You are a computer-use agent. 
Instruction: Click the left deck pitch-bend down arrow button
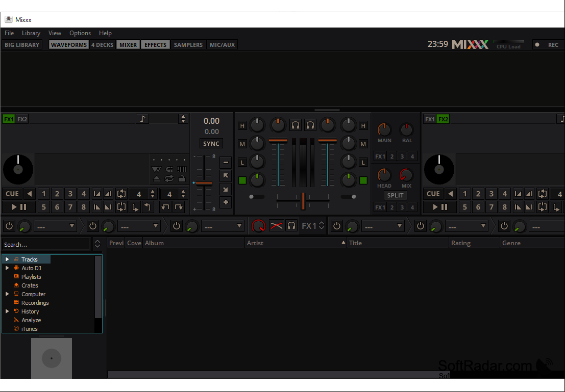tap(226, 189)
